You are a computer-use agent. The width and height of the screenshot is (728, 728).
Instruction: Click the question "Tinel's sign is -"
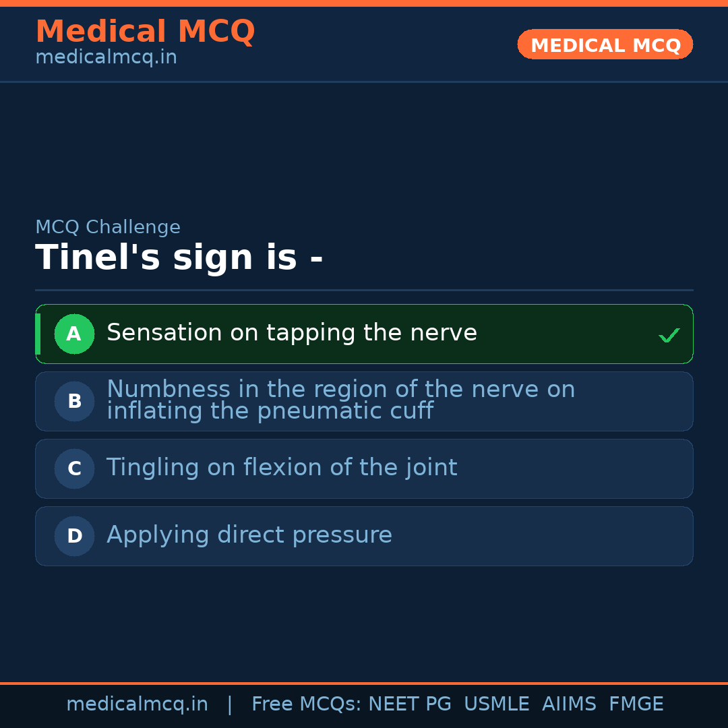(179, 257)
